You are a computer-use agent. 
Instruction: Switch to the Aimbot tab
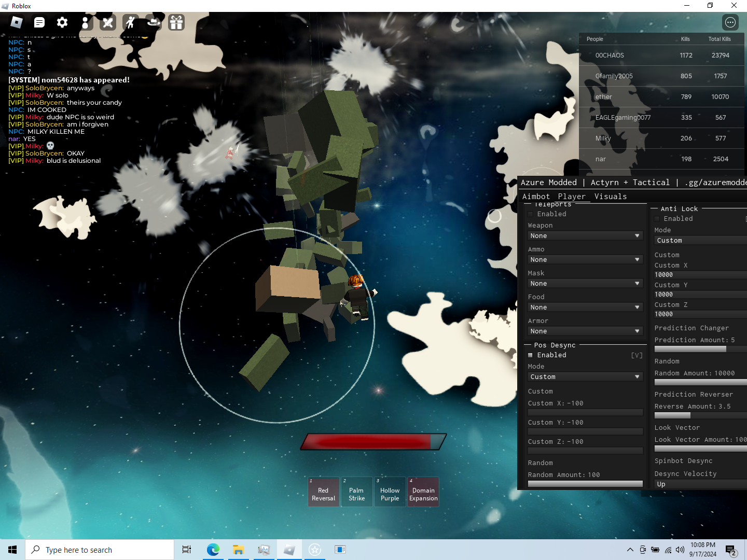point(536,197)
